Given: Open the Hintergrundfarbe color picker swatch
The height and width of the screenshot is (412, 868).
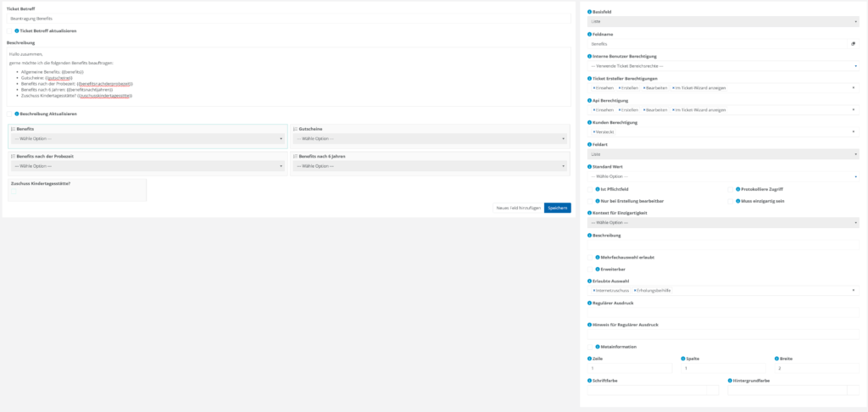Looking at the screenshot, I should tap(853, 391).
